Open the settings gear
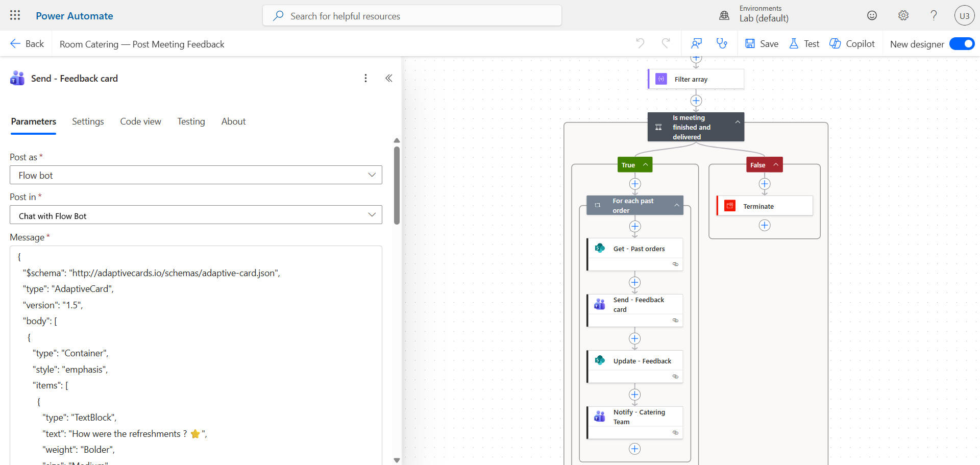Viewport: 980px width, 465px height. coord(903,15)
